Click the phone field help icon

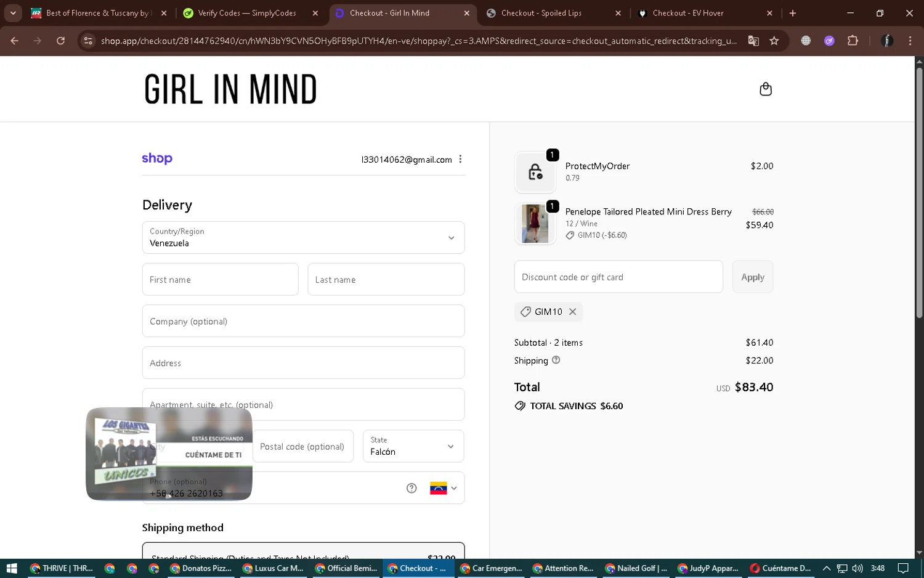click(x=411, y=488)
